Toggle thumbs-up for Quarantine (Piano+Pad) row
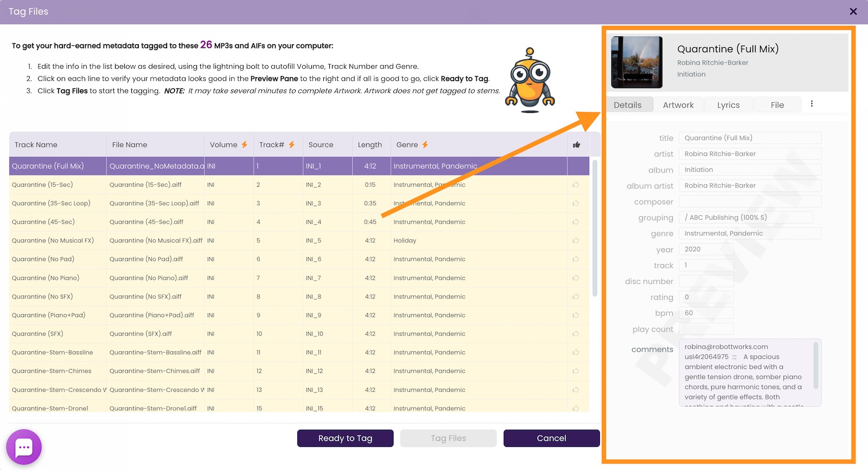868x470 pixels. [x=576, y=315]
